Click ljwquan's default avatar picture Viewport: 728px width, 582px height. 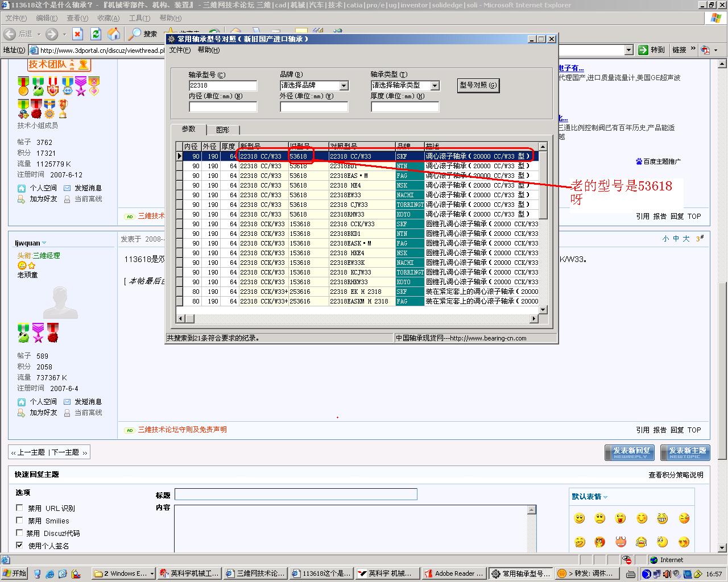[61, 303]
